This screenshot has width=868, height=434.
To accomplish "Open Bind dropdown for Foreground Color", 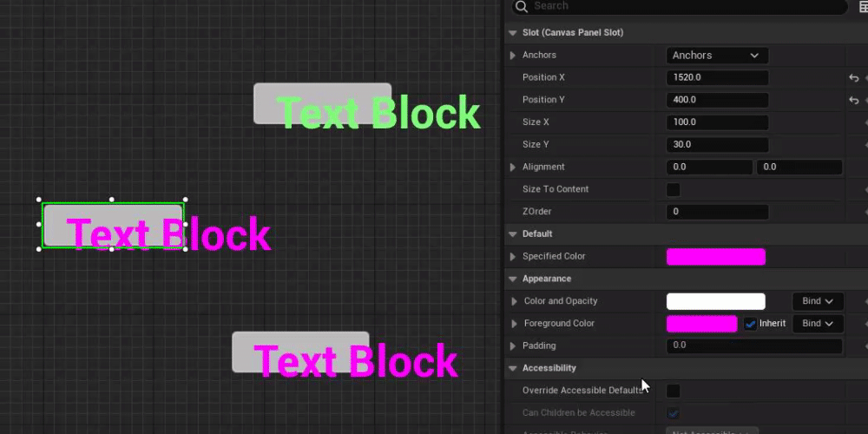I will coord(818,324).
